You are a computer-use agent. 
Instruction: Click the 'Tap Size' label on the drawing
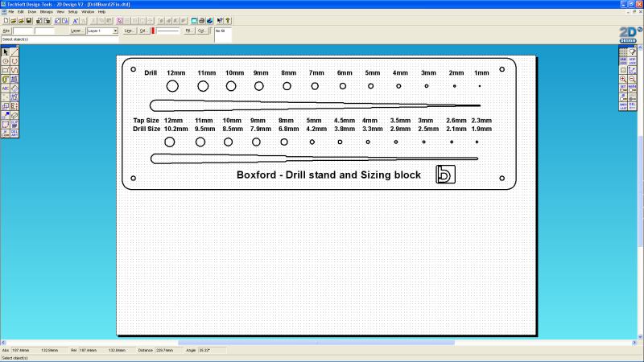tap(146, 120)
